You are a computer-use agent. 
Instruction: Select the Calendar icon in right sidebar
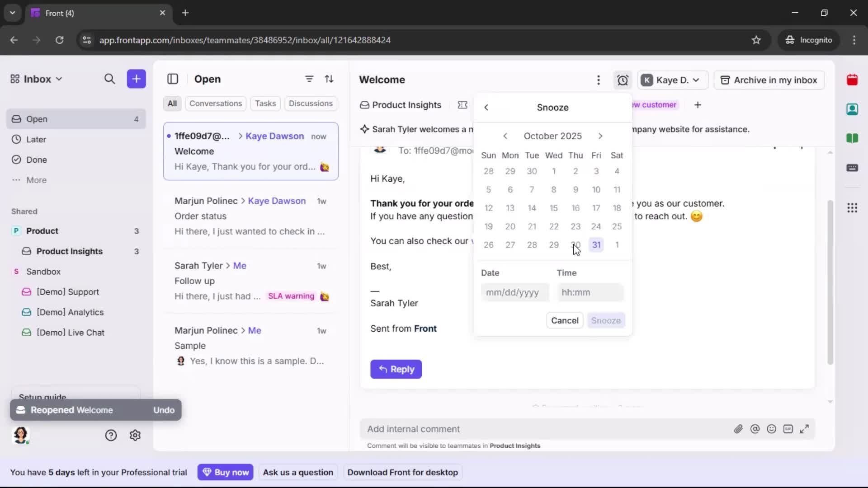click(x=853, y=80)
